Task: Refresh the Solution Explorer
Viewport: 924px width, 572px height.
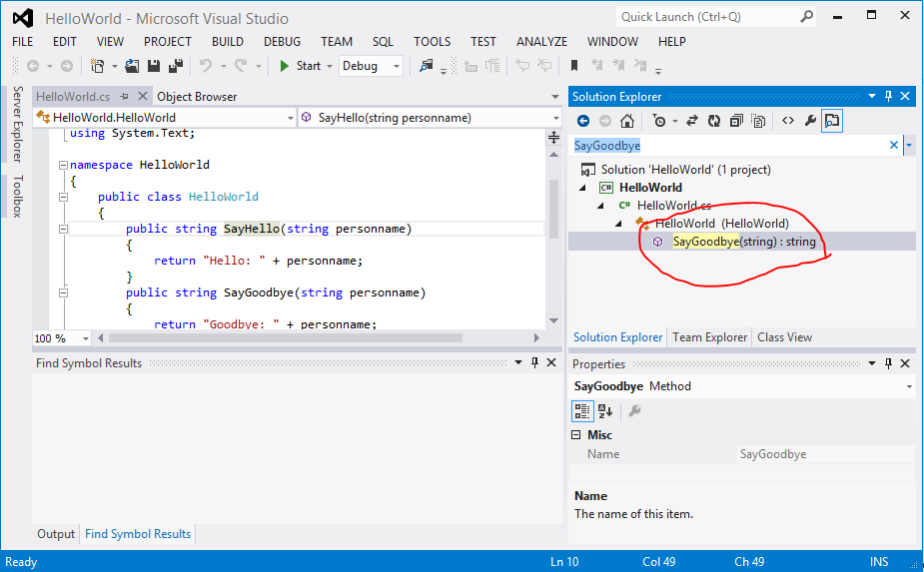Action: point(714,121)
